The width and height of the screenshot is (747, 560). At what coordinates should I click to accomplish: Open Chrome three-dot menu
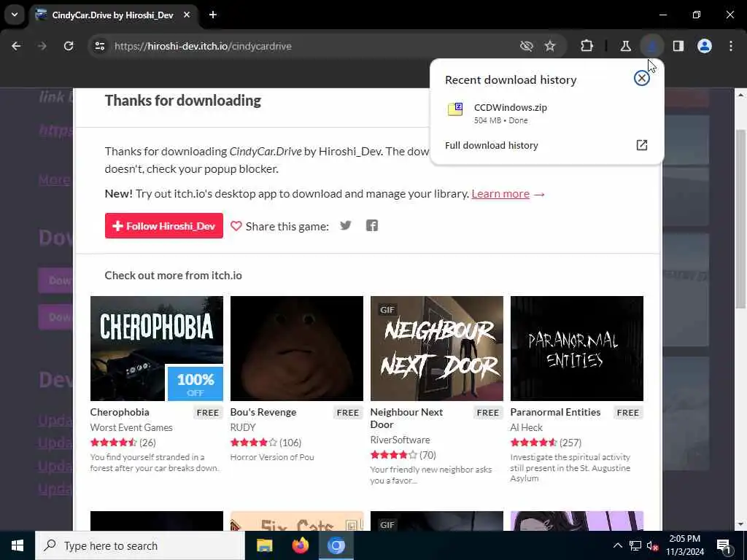pyautogui.click(x=730, y=46)
